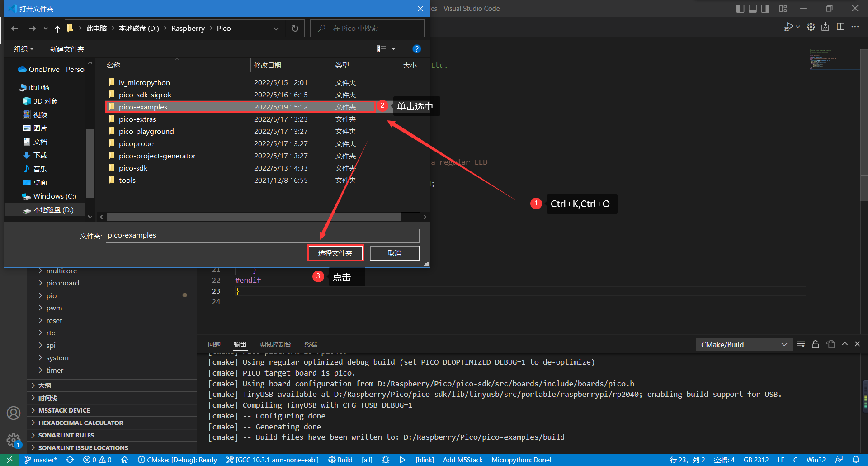
Task: Click the split editor icon
Action: (840, 27)
